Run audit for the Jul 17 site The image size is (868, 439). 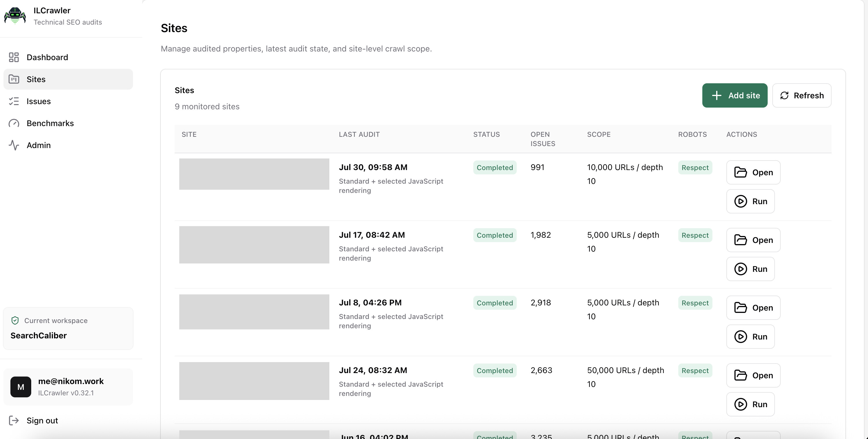click(x=750, y=269)
